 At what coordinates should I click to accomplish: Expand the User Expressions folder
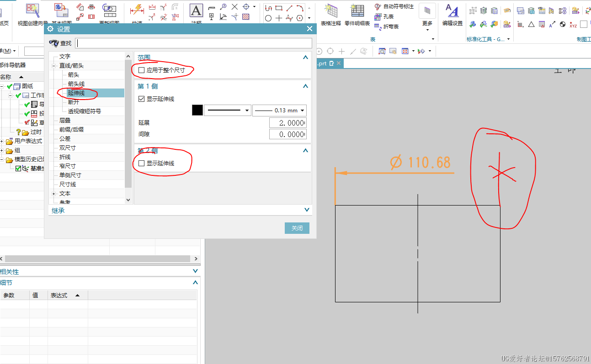tap(2, 141)
